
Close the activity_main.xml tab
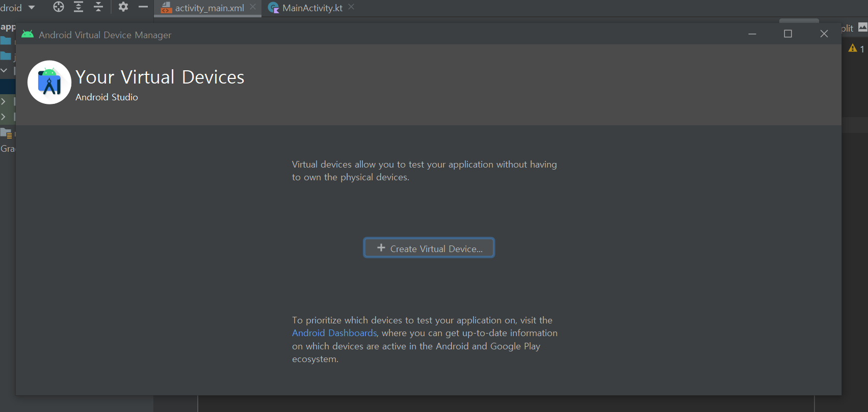coord(253,7)
